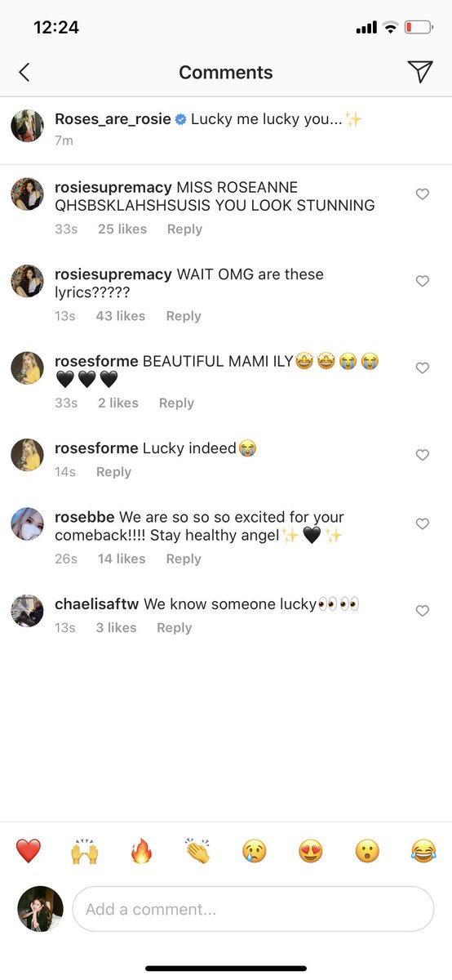Insert fire emoji reaction
The height and width of the screenshot is (980, 452).
(141, 851)
